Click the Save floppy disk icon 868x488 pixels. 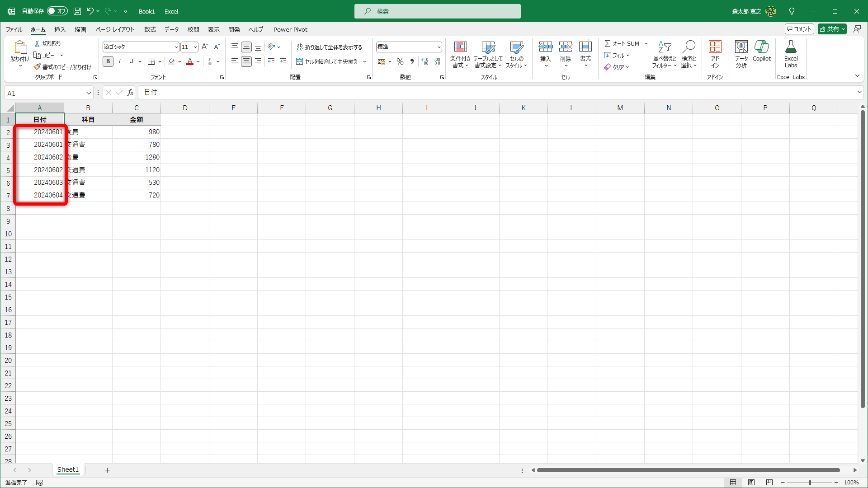coord(77,11)
